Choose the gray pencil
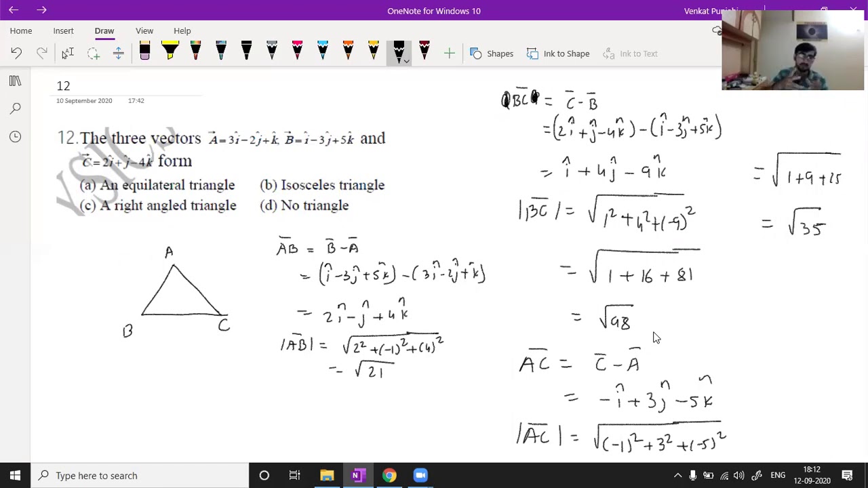 click(271, 52)
